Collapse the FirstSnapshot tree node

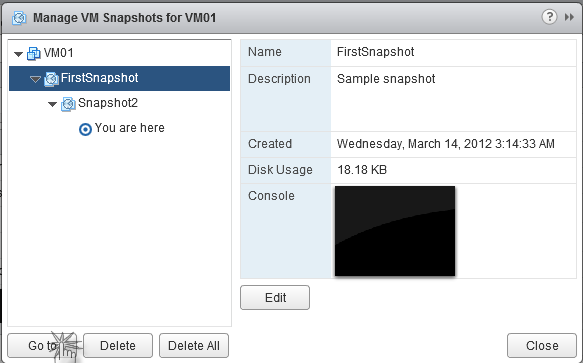tap(35, 79)
